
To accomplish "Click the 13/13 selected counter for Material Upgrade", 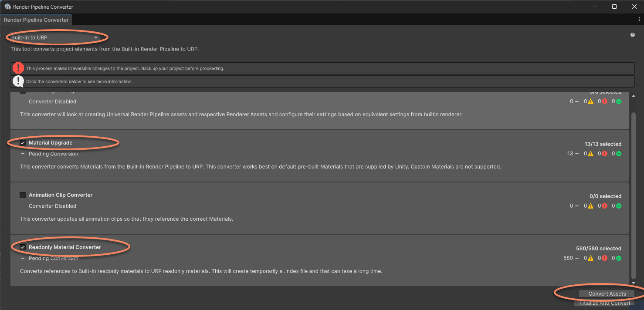I will pos(603,144).
